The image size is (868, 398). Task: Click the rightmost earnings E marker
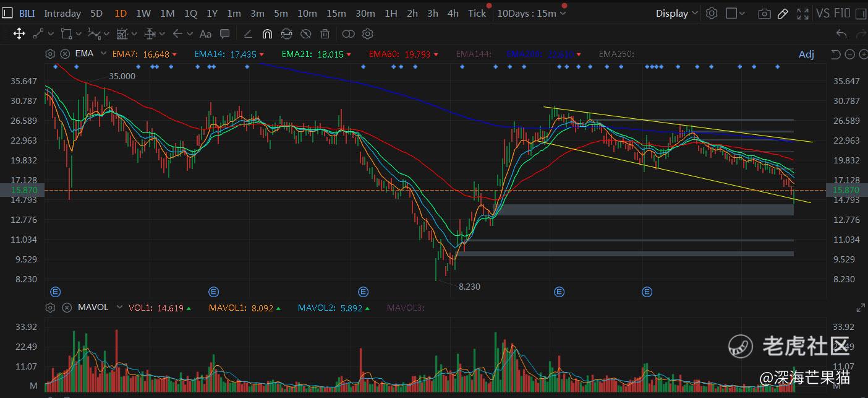pos(647,291)
